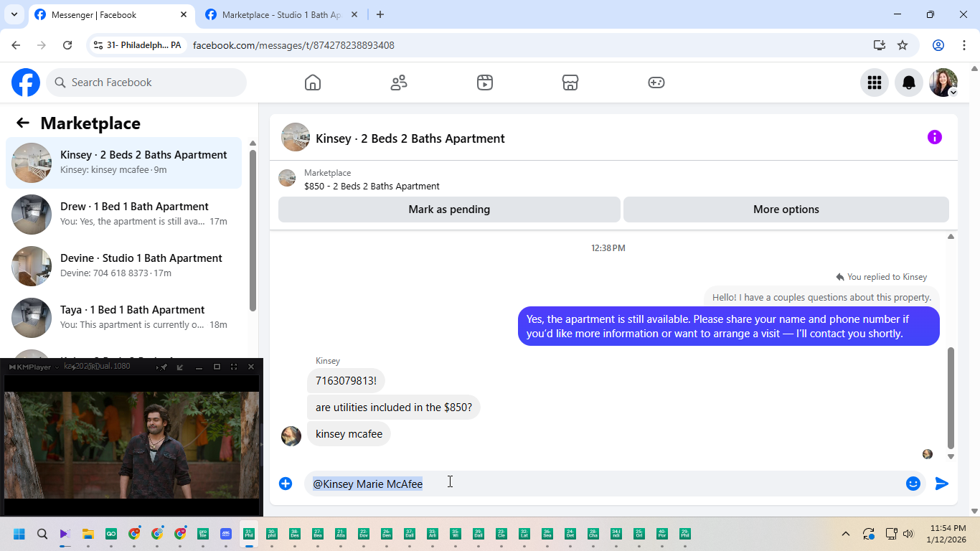Screen dimensions: 980x551
Task: Click the Search Facebook field
Action: coord(146,83)
